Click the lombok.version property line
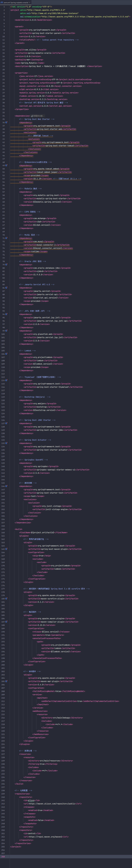 pyautogui.click(x=41, y=96)
